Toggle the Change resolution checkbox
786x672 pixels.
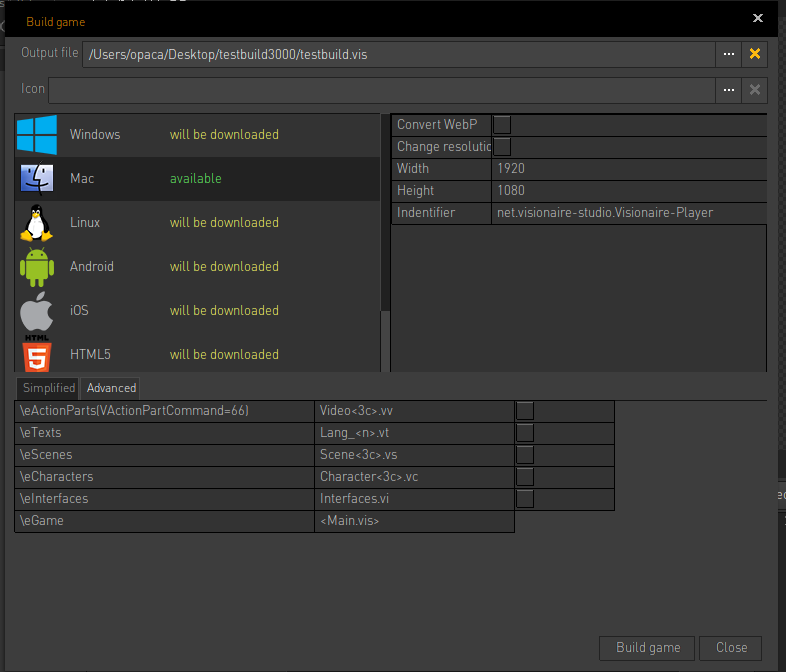pos(502,147)
